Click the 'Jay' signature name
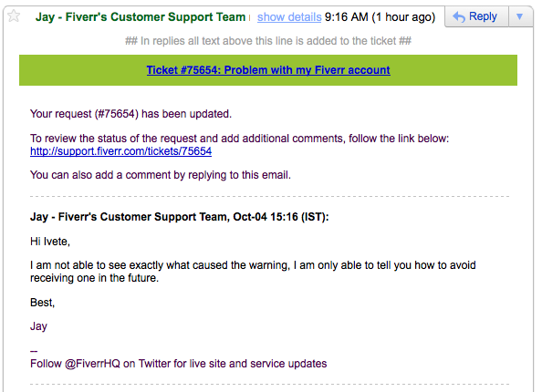 38,326
